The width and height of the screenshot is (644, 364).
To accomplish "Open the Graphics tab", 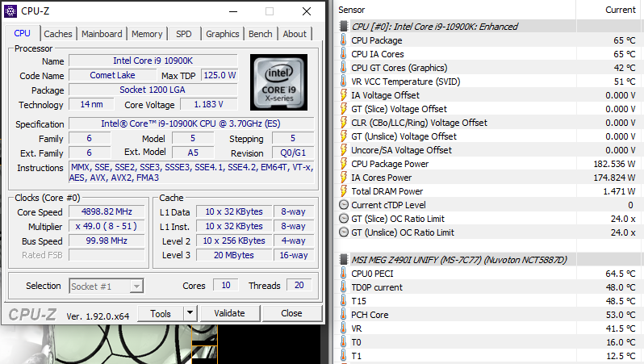I will click(x=223, y=34).
